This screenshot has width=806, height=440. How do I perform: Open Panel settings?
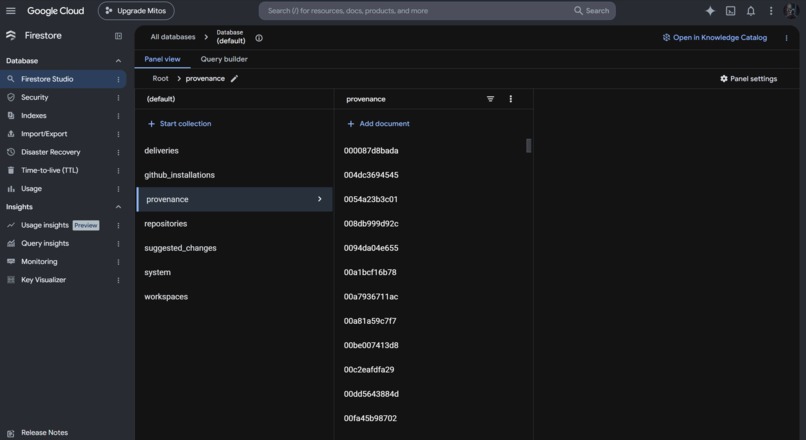748,79
